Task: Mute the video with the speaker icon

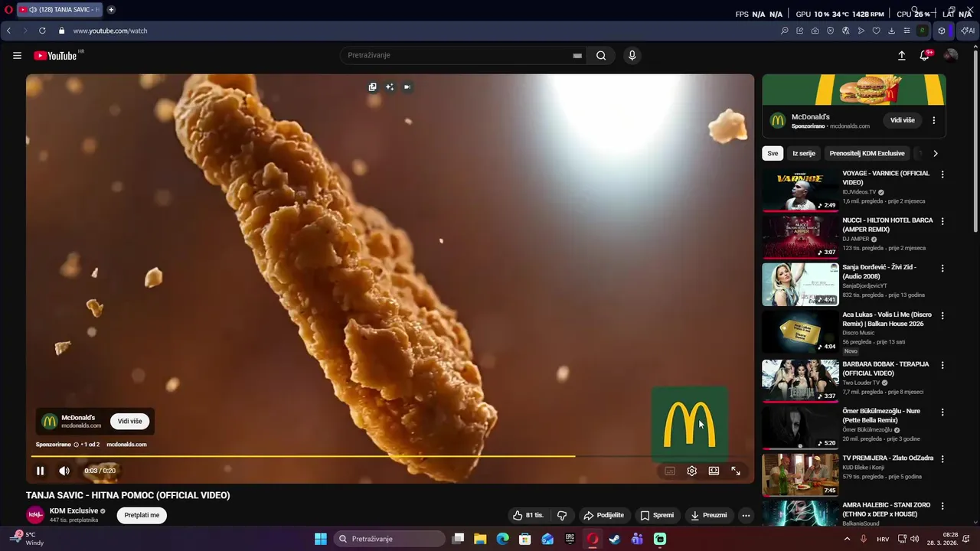Action: pos(64,471)
